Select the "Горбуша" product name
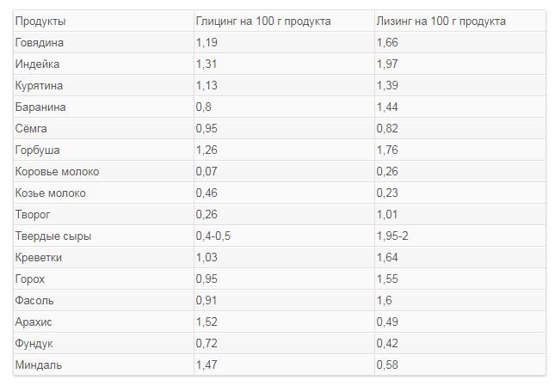Image resolution: width=555 pixels, height=392 pixels. [38, 150]
